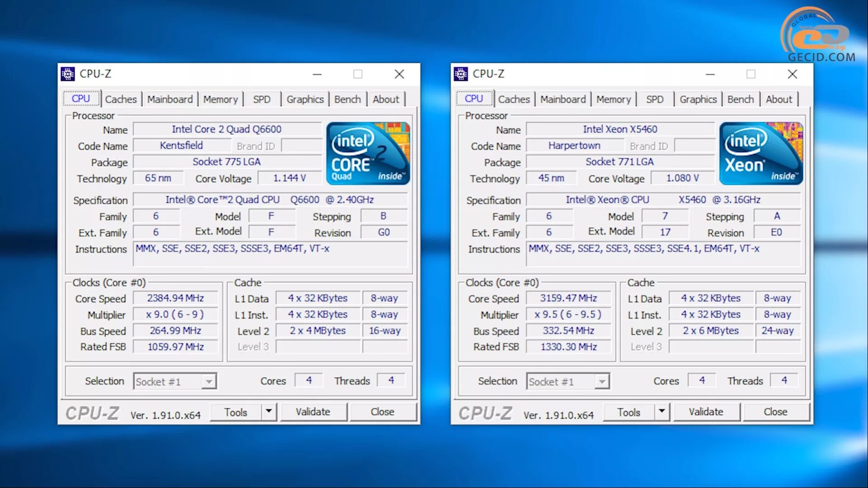Screen dimensions: 868x488
Task: Open the Memory tab in right window
Action: 613,99
